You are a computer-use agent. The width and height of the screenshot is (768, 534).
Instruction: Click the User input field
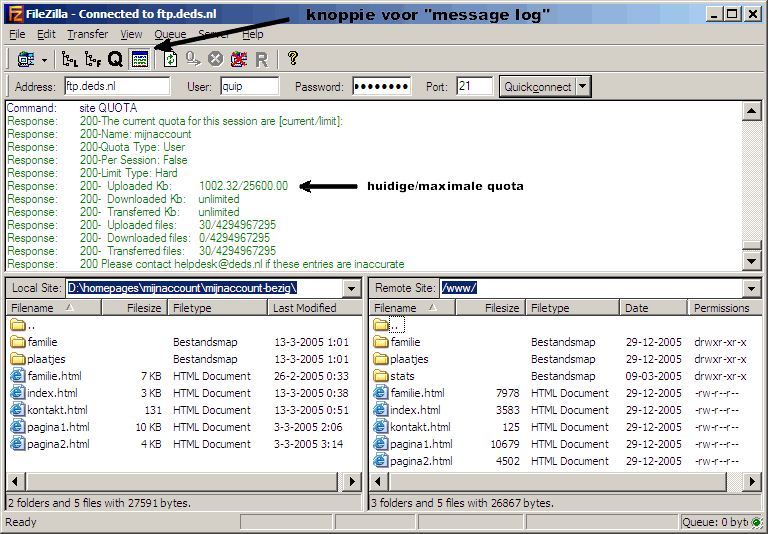249,86
